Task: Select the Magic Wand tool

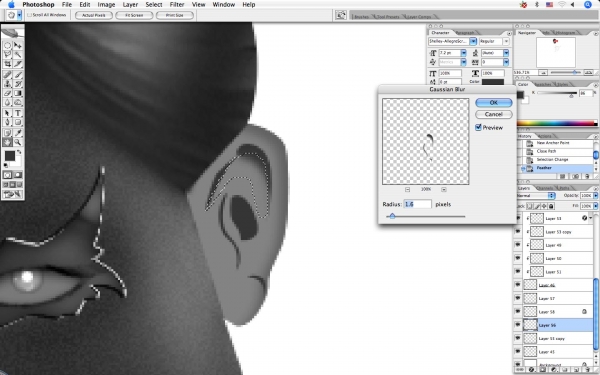Action: point(18,55)
